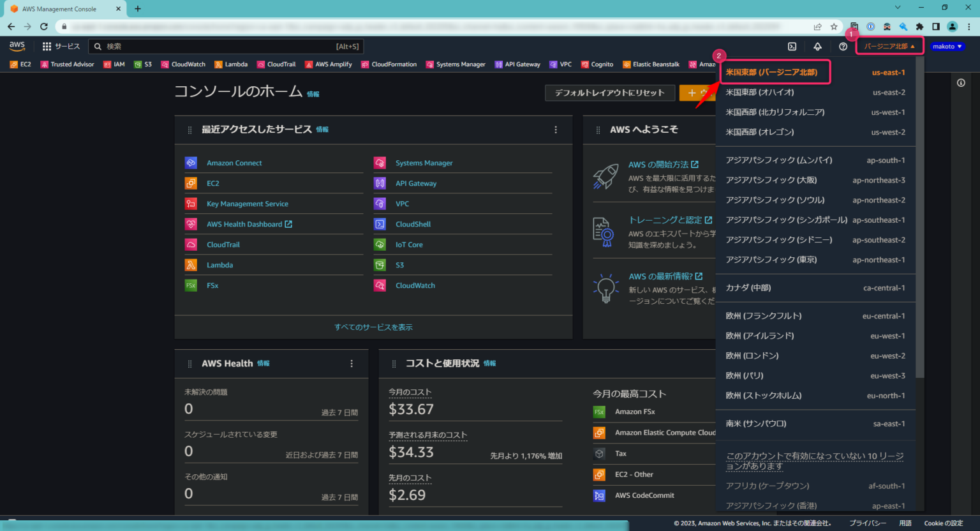
Task: Click the デフォルトレイアウトにリセット button
Action: click(x=609, y=93)
